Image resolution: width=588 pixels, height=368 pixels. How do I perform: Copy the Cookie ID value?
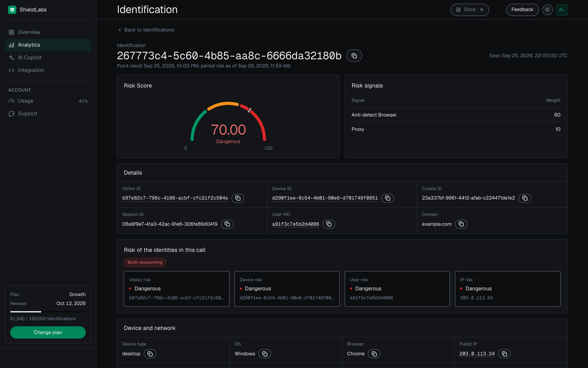525,198
